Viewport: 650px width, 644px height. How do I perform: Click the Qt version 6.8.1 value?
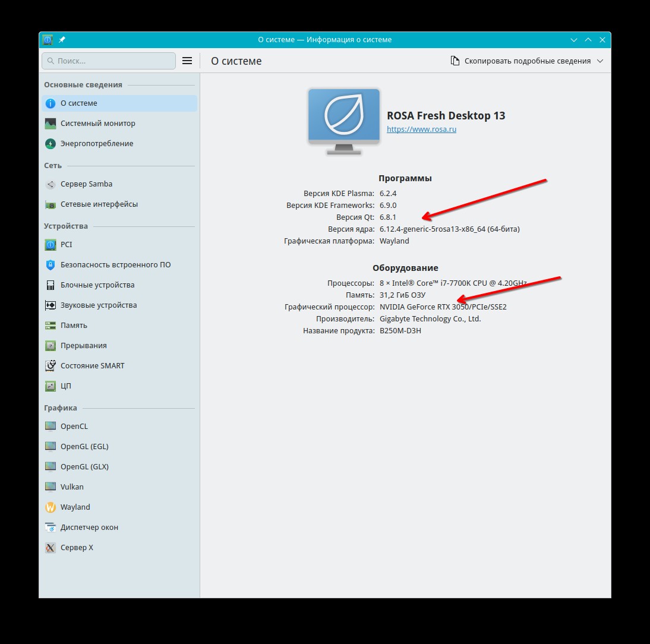click(387, 217)
